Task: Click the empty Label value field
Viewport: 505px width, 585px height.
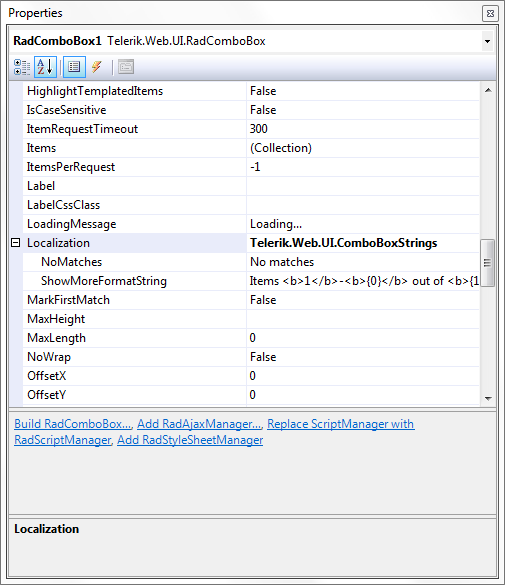Action: click(x=363, y=186)
